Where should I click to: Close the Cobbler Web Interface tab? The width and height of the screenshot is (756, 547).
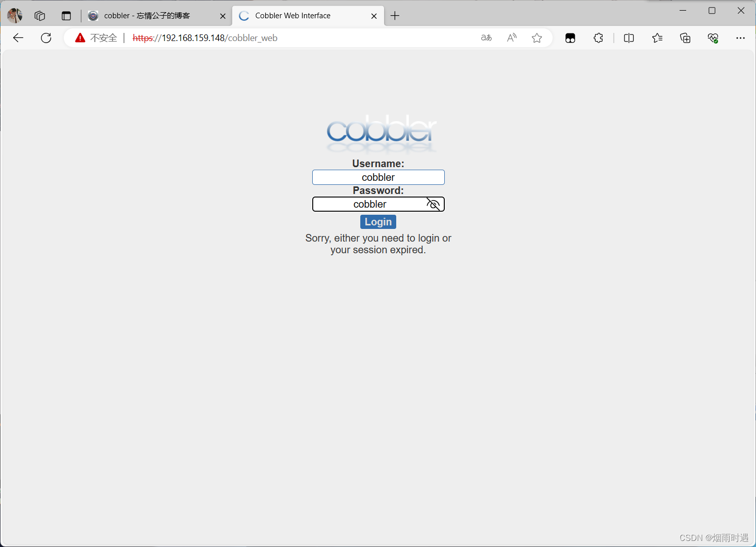374,16
